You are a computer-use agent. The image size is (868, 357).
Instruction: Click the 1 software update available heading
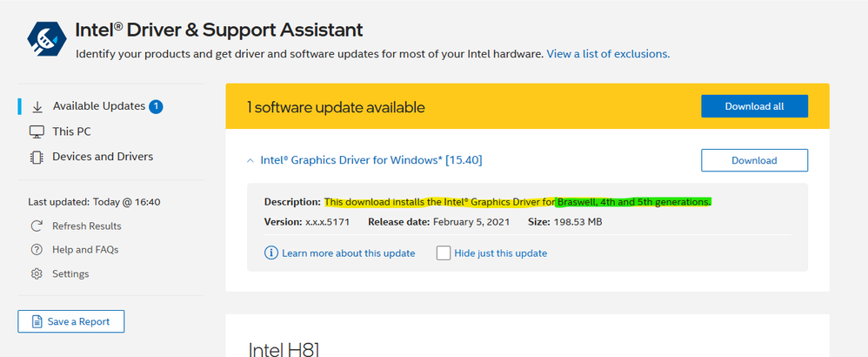(x=336, y=107)
